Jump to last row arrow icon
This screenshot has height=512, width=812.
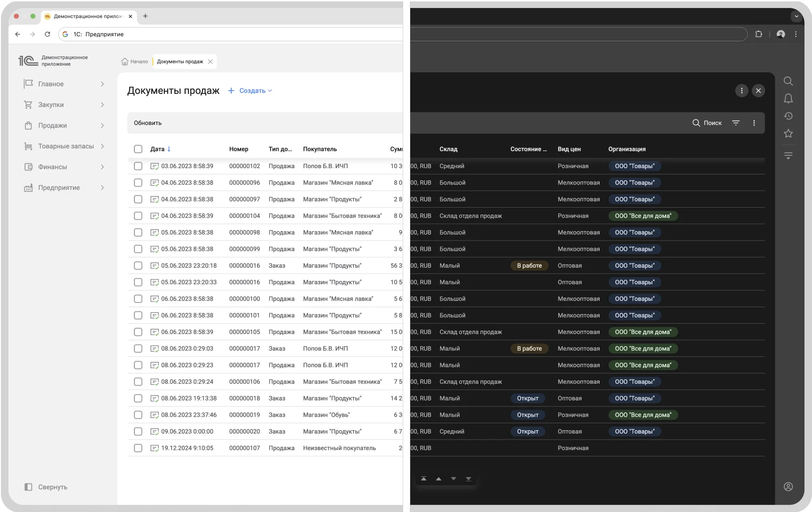pos(468,479)
